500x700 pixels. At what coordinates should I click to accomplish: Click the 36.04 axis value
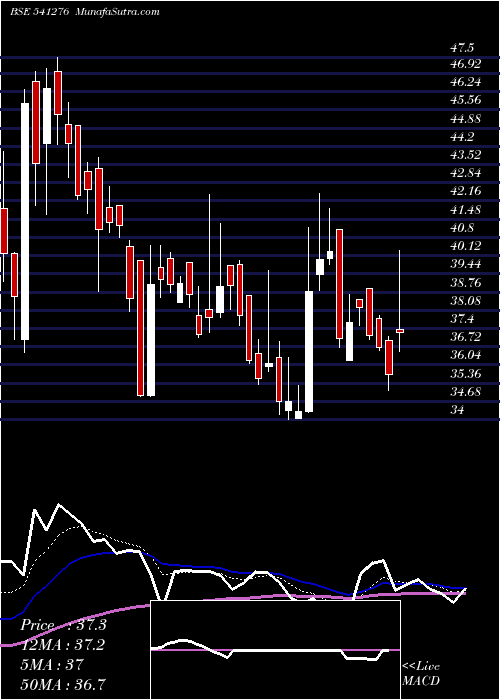point(466,355)
